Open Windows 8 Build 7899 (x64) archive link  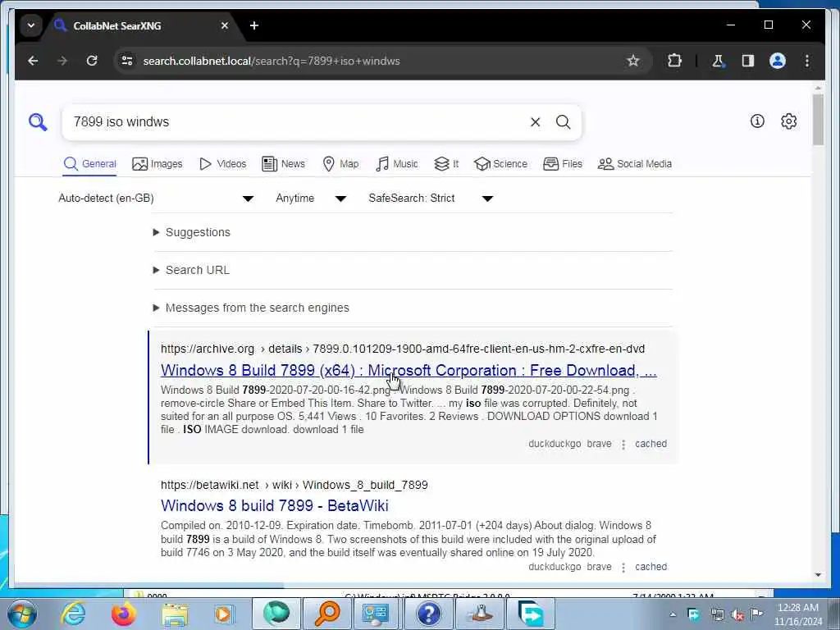[x=409, y=370]
